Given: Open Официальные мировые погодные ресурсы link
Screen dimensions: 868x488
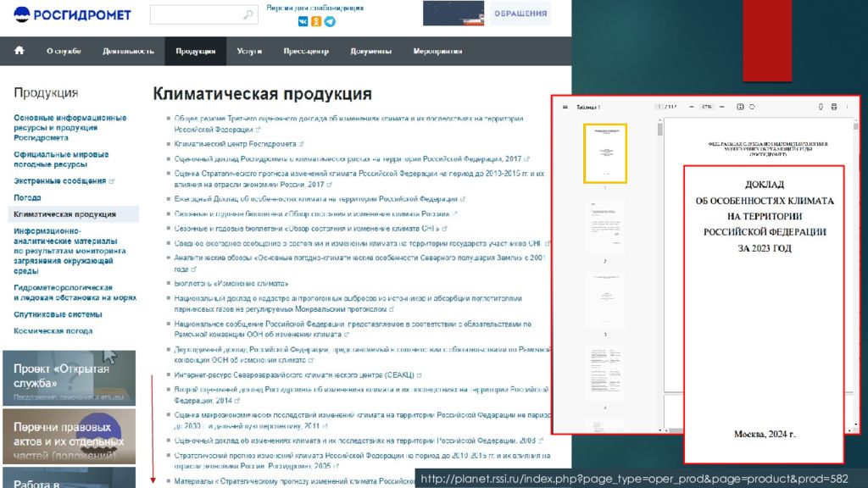Looking at the screenshot, I should (61, 159).
